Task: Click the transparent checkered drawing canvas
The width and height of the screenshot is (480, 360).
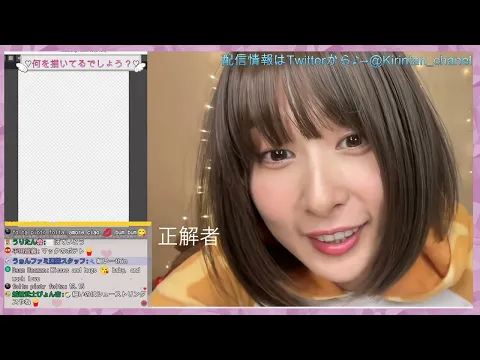Action: point(73,146)
